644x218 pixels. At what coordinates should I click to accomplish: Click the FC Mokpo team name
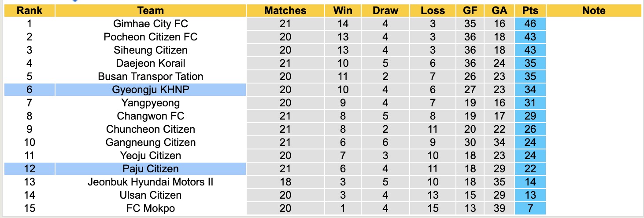pyautogui.click(x=151, y=208)
